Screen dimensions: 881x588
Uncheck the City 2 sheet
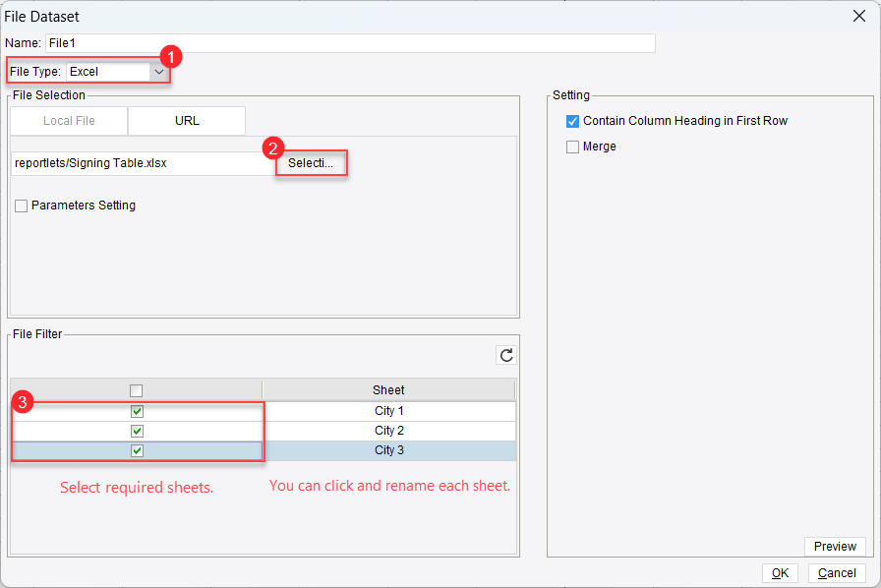point(136,430)
